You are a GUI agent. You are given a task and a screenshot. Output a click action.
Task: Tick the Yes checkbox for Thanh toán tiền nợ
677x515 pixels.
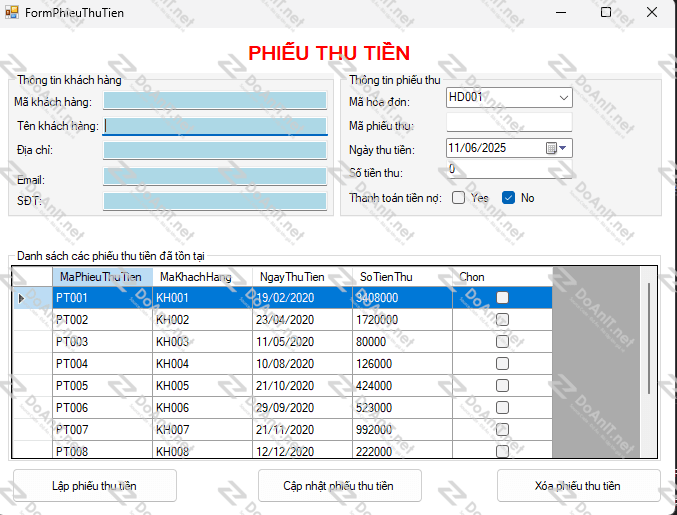point(458,198)
